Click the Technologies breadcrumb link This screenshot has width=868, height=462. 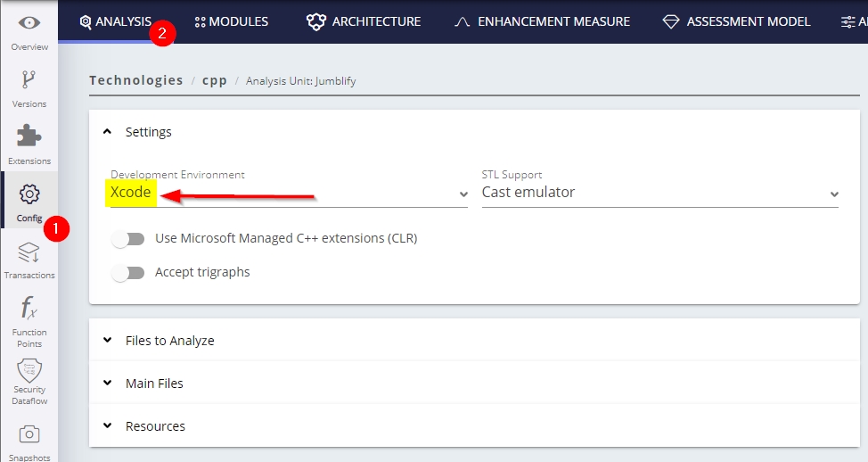click(x=136, y=80)
